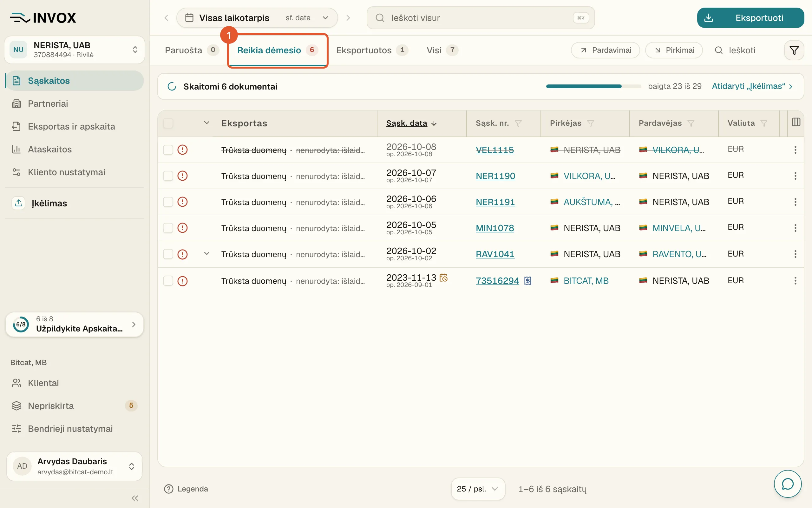This screenshot has width=812, height=508.
Task: Open Partneriai in the sidebar
Action: tap(74, 104)
